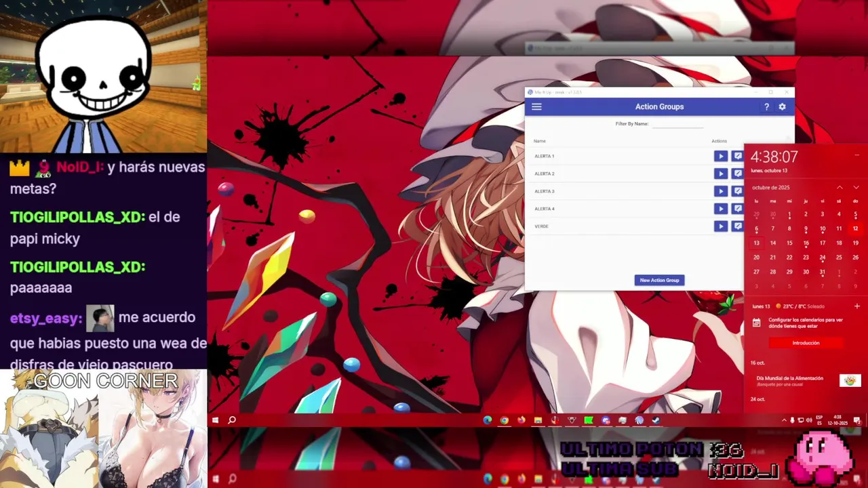Open the Windows Start button
This screenshot has width=868, height=488.
215,420
